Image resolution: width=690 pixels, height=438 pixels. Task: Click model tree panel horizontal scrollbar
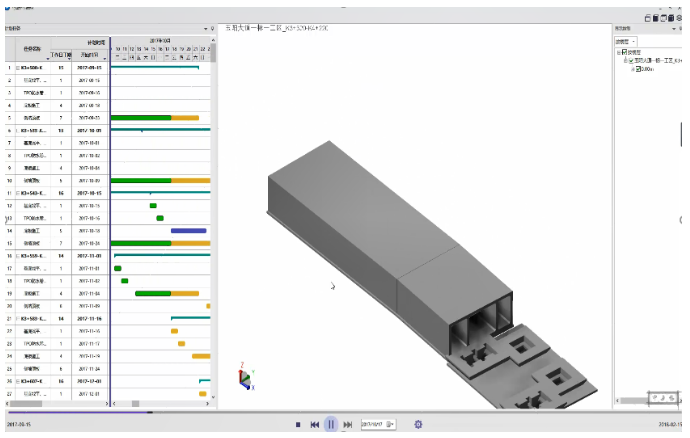point(632,401)
